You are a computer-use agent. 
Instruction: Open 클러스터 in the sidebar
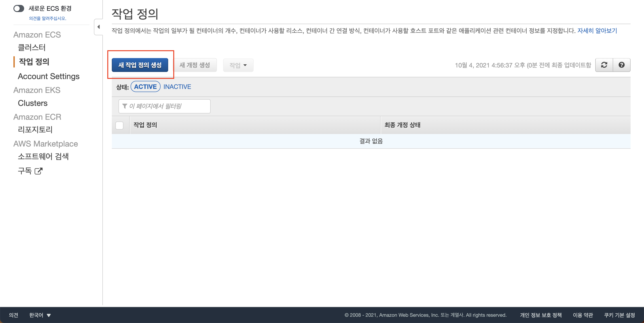click(32, 47)
